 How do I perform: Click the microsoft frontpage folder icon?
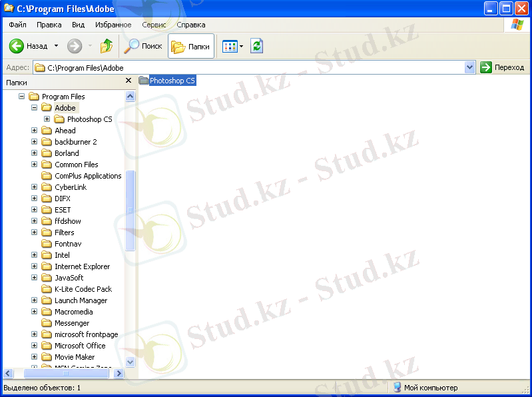[47, 334]
